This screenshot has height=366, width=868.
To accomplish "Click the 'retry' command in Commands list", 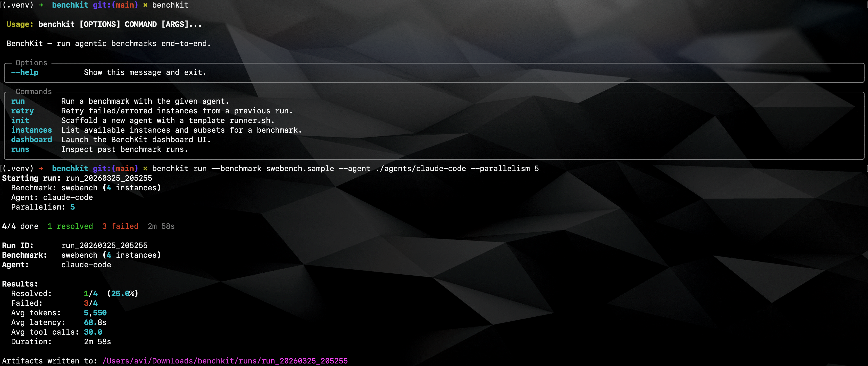I will (x=22, y=111).
